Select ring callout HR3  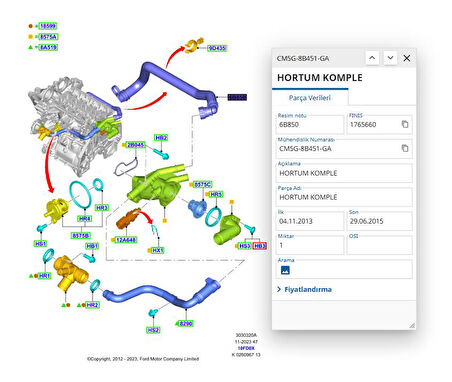tap(102, 208)
